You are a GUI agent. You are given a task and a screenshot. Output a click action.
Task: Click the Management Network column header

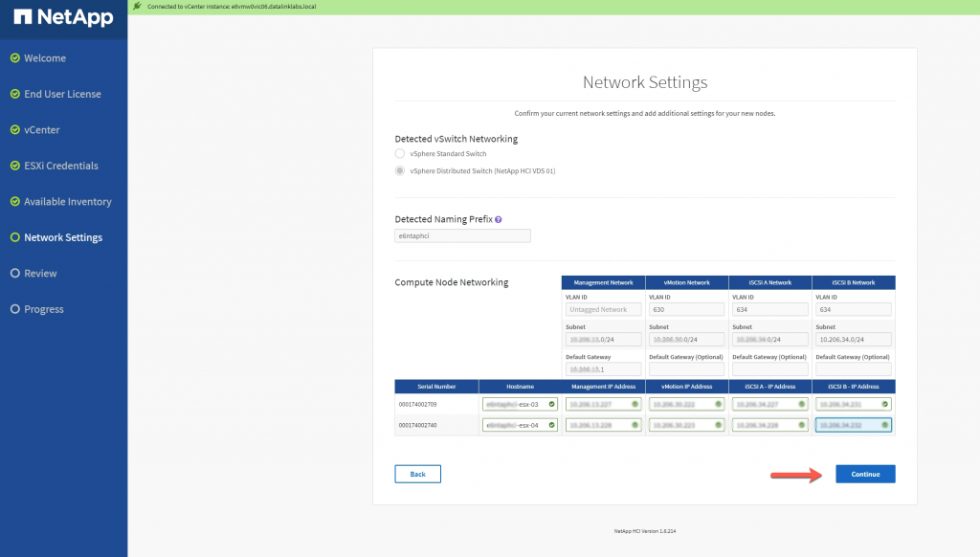coord(603,282)
